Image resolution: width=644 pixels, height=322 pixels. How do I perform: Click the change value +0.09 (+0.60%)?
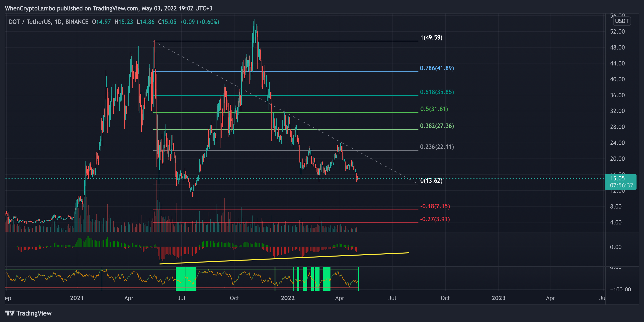(199, 22)
